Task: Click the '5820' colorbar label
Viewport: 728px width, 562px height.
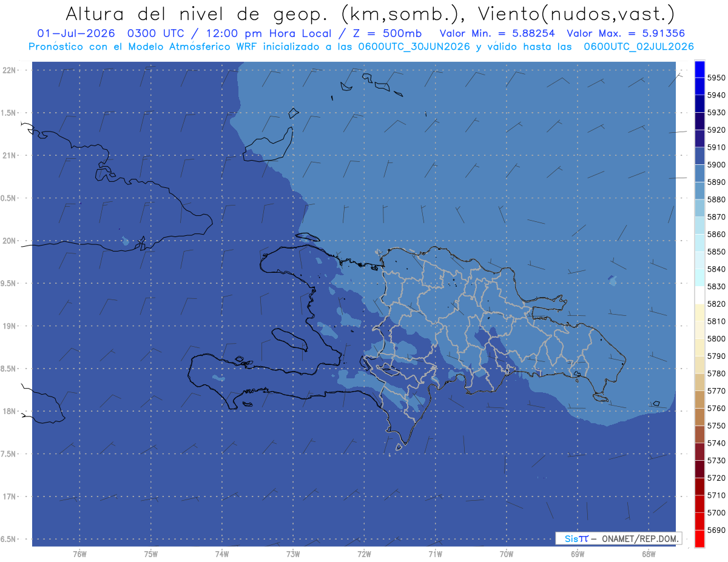Action: 716,304
